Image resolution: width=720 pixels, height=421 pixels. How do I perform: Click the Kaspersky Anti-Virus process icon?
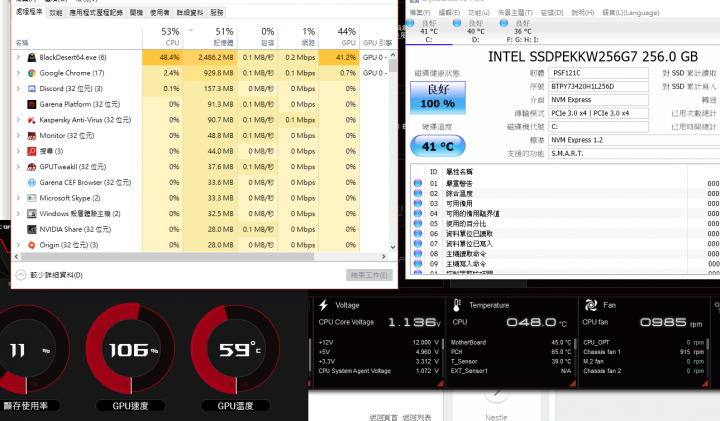(32, 120)
